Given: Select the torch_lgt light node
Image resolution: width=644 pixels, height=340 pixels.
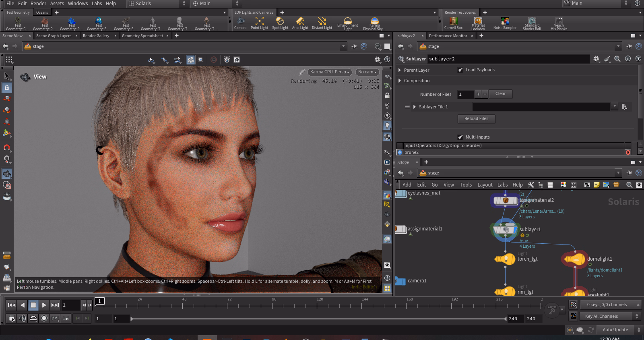Looking at the screenshot, I should coord(505,259).
